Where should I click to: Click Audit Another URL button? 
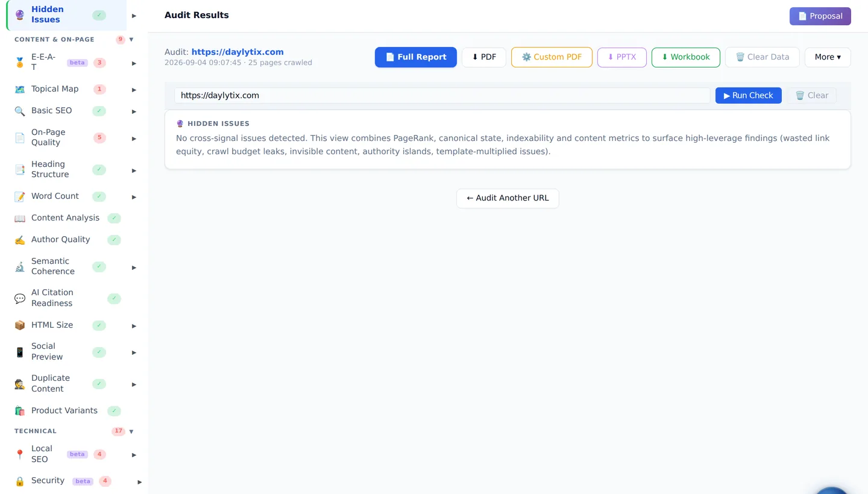click(x=508, y=198)
